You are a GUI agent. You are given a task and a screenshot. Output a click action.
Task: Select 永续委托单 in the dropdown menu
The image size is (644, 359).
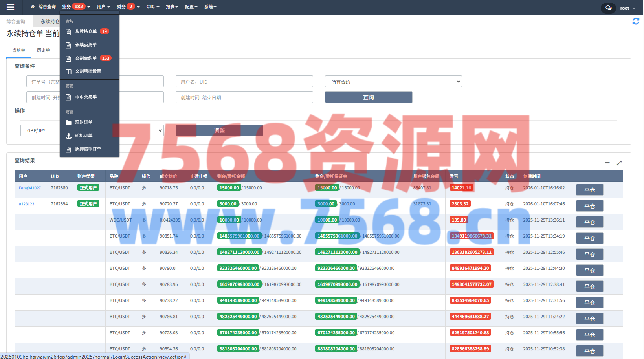pos(86,45)
